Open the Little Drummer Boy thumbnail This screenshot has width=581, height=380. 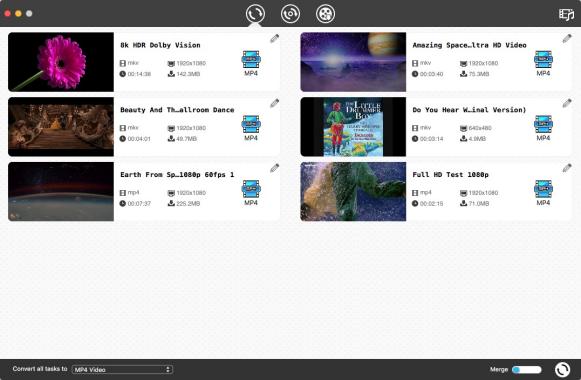point(353,127)
